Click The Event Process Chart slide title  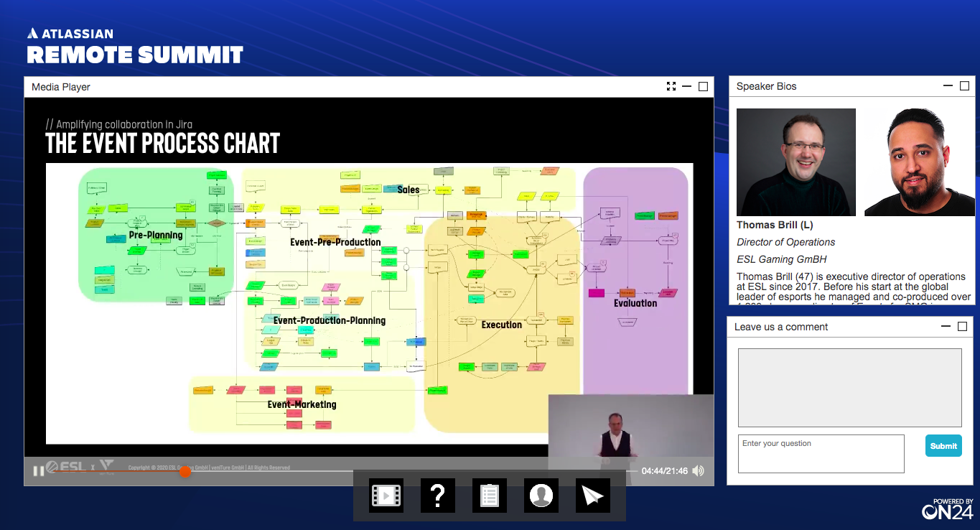pyautogui.click(x=162, y=144)
